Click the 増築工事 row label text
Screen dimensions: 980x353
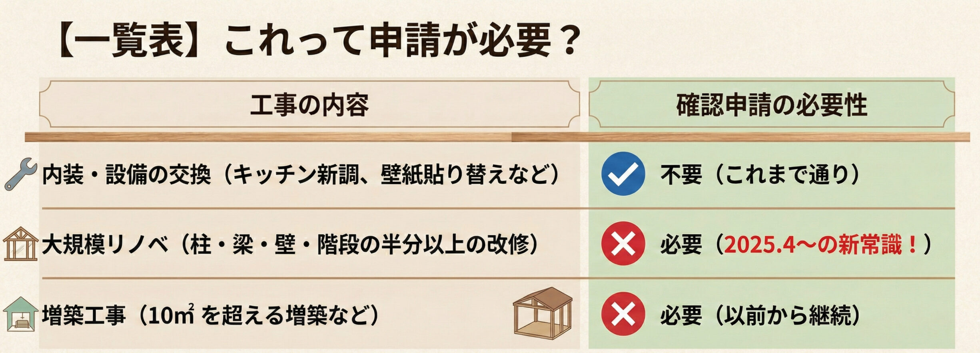pos(84,315)
